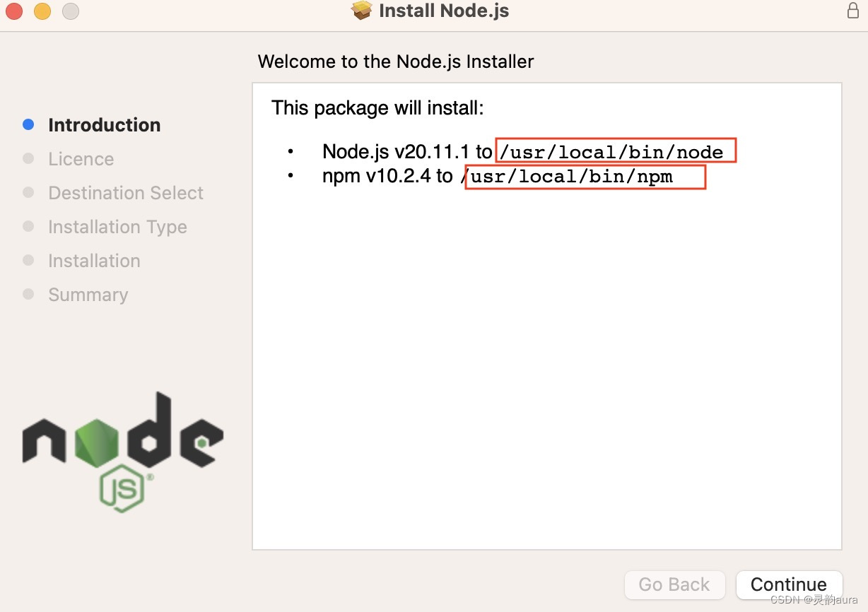The image size is (868, 612).
Task: Click the package box icon in title bar
Action: pos(361,11)
